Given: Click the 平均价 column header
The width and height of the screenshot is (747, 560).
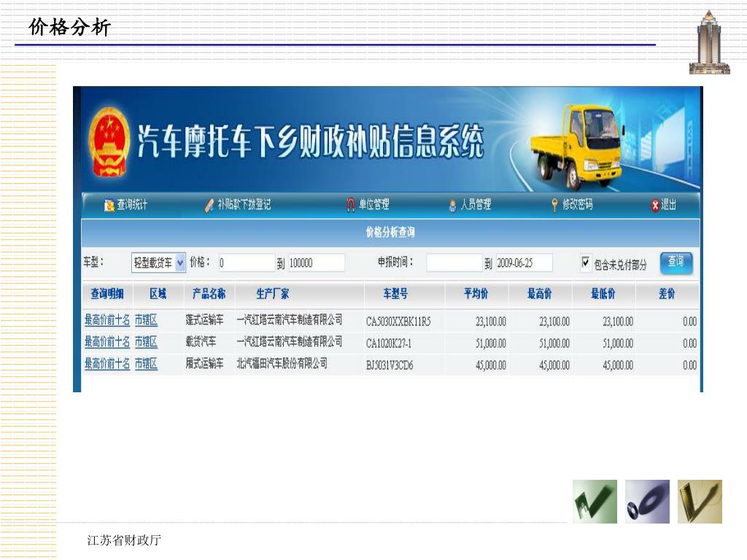Looking at the screenshot, I should coord(476,294).
